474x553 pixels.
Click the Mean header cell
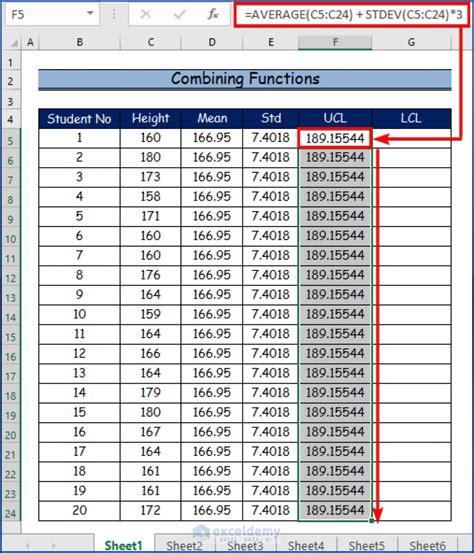point(212,119)
